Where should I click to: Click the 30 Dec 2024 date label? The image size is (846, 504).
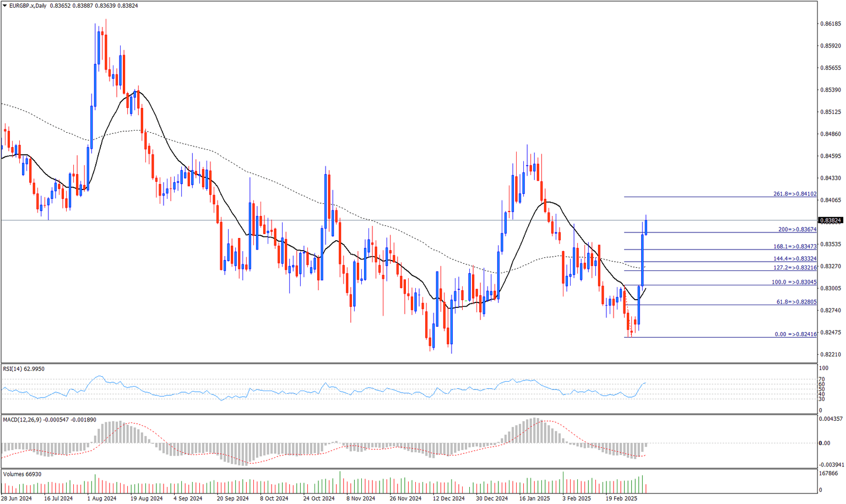click(492, 498)
